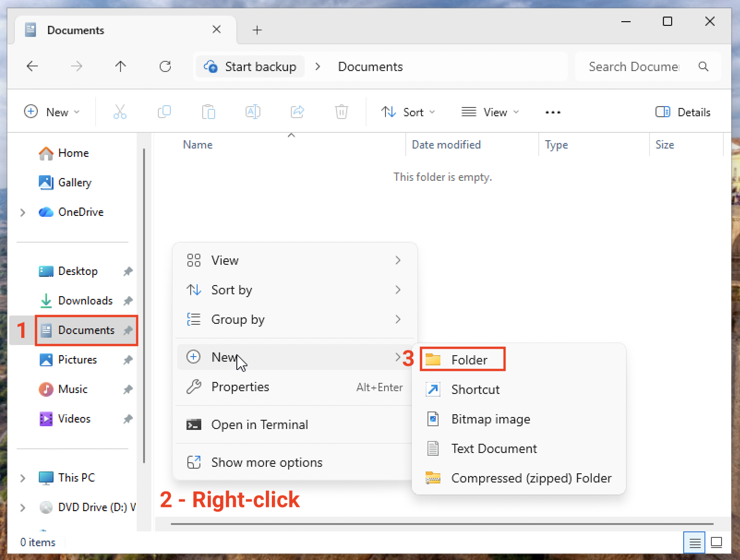Go up one folder level
Image resolution: width=740 pixels, height=560 pixels.
click(x=120, y=66)
